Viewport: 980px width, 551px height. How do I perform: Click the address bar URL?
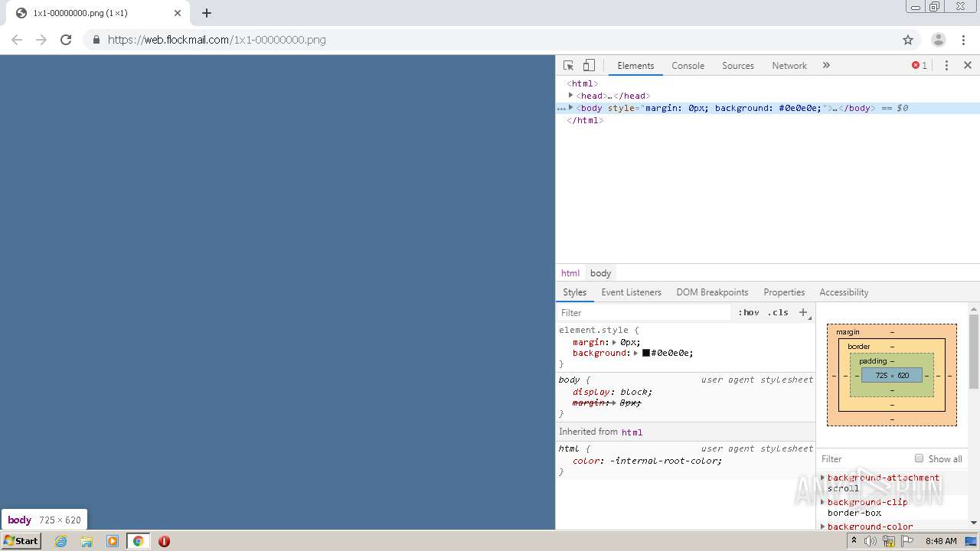point(217,40)
